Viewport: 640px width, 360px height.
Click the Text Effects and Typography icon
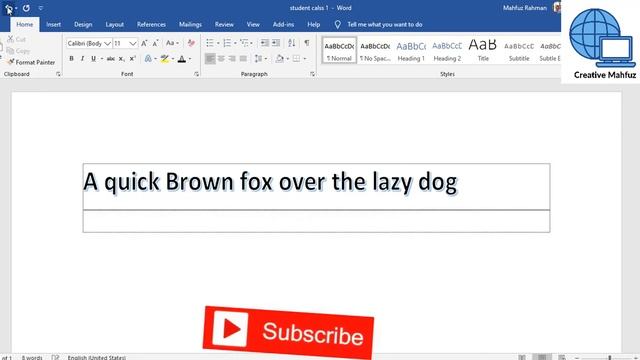tap(148, 59)
